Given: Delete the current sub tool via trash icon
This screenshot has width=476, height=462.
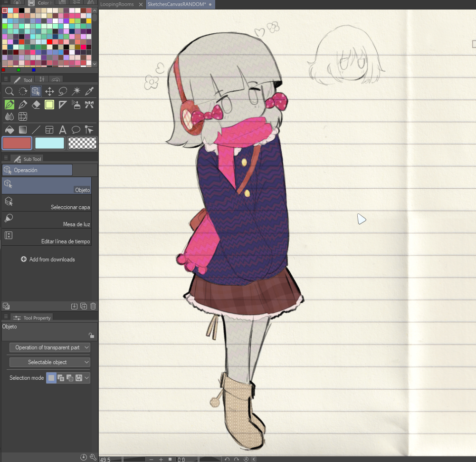Looking at the screenshot, I should click(93, 306).
